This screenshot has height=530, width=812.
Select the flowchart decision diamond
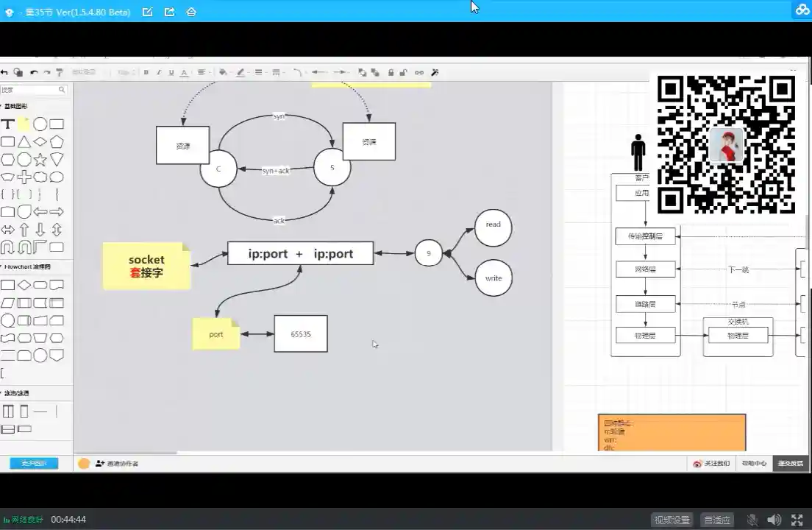point(24,285)
